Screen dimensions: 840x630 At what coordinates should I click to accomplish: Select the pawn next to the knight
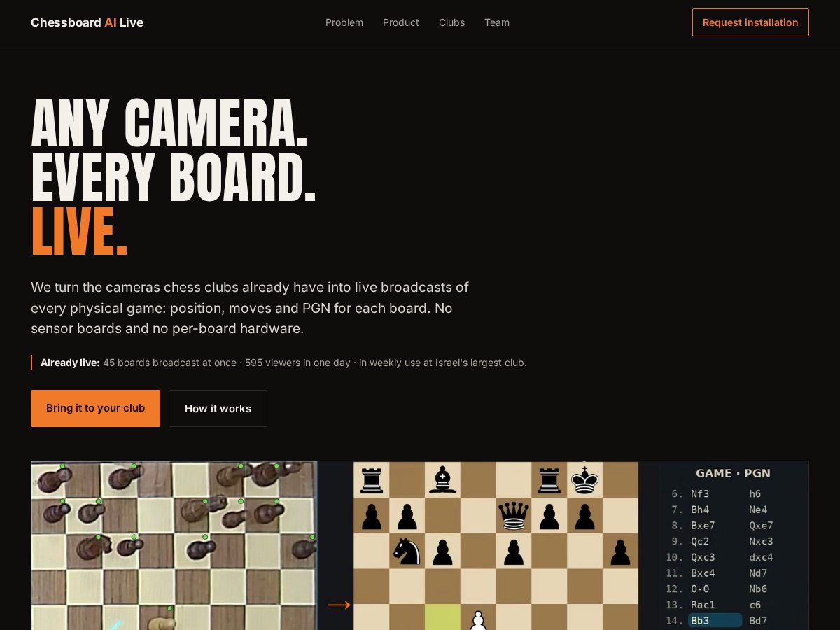(x=442, y=553)
